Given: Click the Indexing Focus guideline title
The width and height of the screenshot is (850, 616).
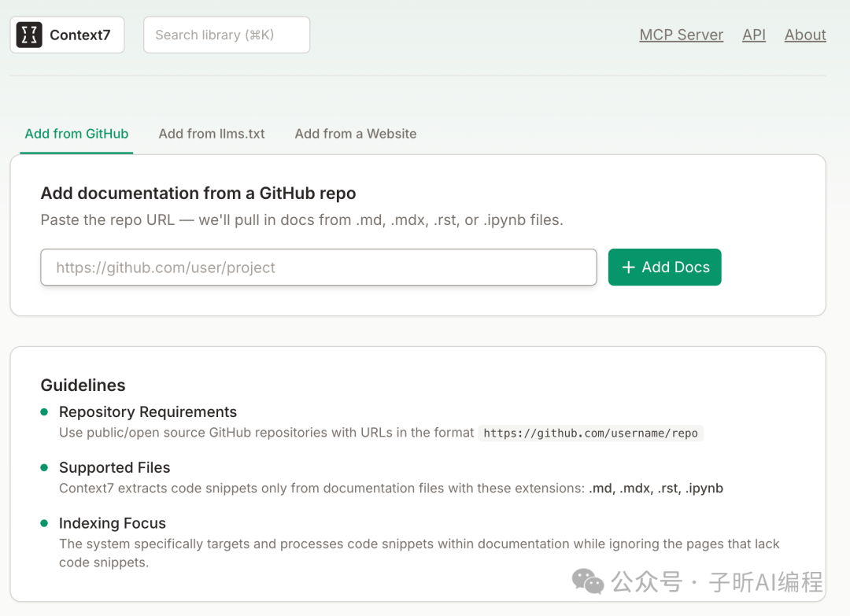Looking at the screenshot, I should point(113,523).
